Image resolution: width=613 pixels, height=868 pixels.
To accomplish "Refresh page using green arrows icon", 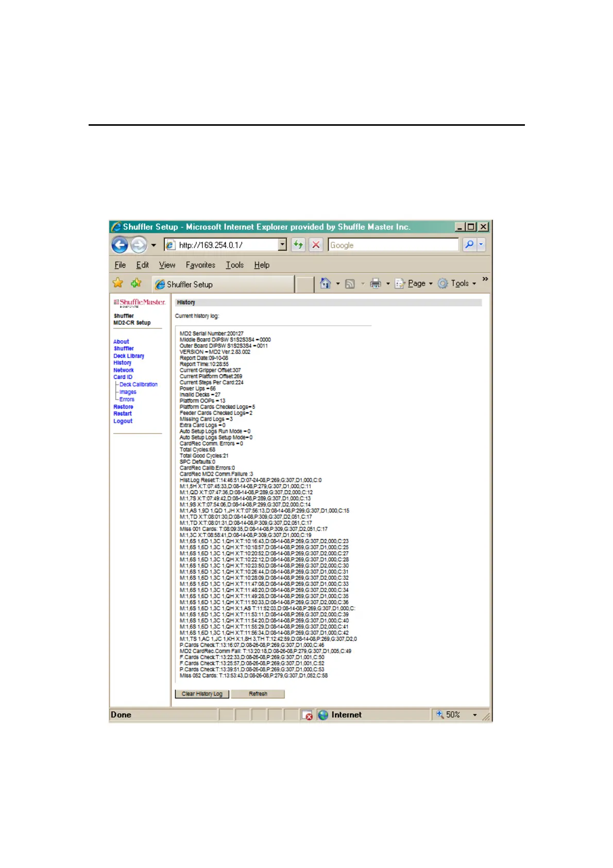I will click(298, 245).
